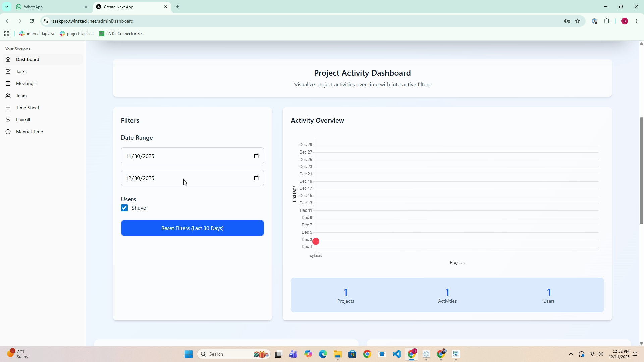644x362 pixels.
Task: Click the Tasks checklist icon in sidebar
Action: coord(8,72)
